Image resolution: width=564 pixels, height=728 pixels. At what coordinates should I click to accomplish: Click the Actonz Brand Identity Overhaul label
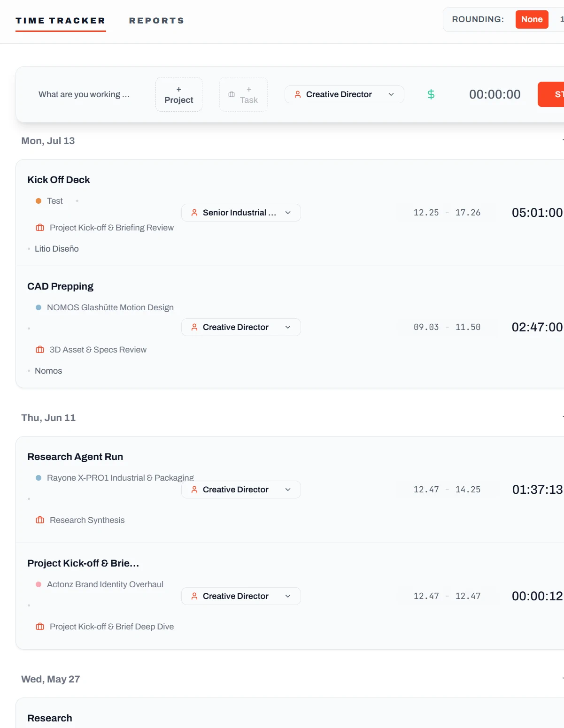point(105,584)
